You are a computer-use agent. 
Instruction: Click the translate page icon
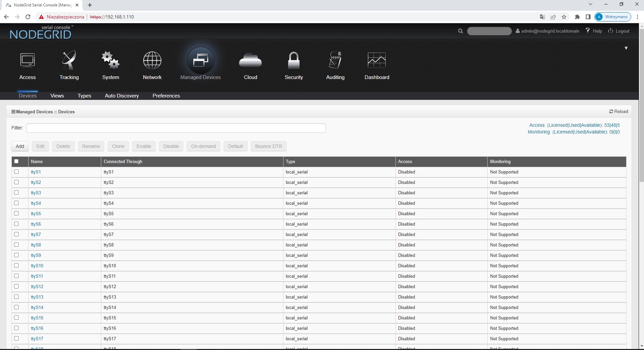click(x=542, y=17)
